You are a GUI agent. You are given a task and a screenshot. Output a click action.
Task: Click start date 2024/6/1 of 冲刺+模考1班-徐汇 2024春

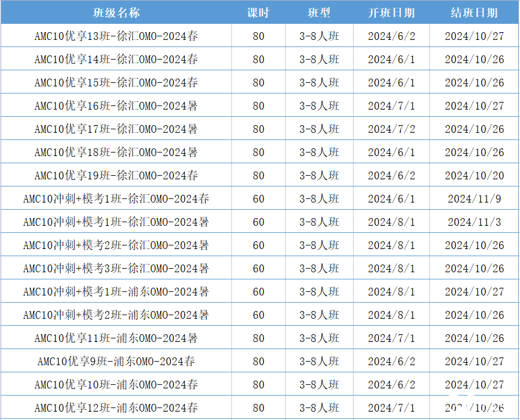(x=391, y=198)
